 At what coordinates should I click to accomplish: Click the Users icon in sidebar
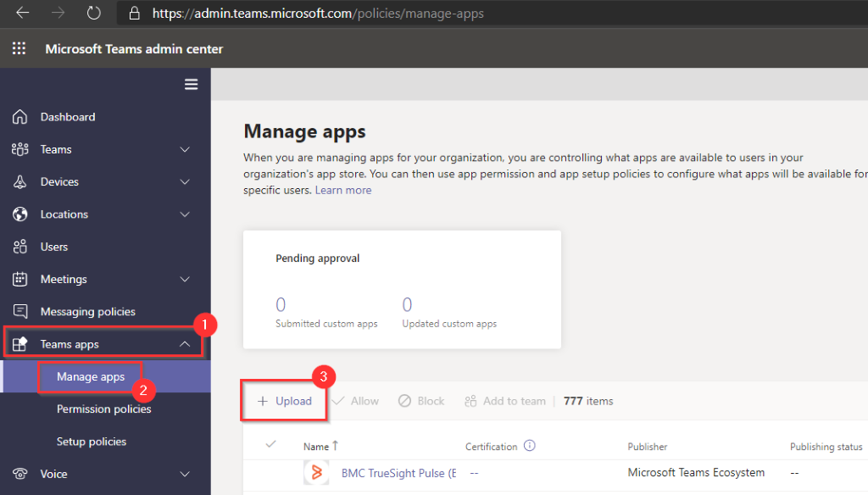pyautogui.click(x=20, y=247)
